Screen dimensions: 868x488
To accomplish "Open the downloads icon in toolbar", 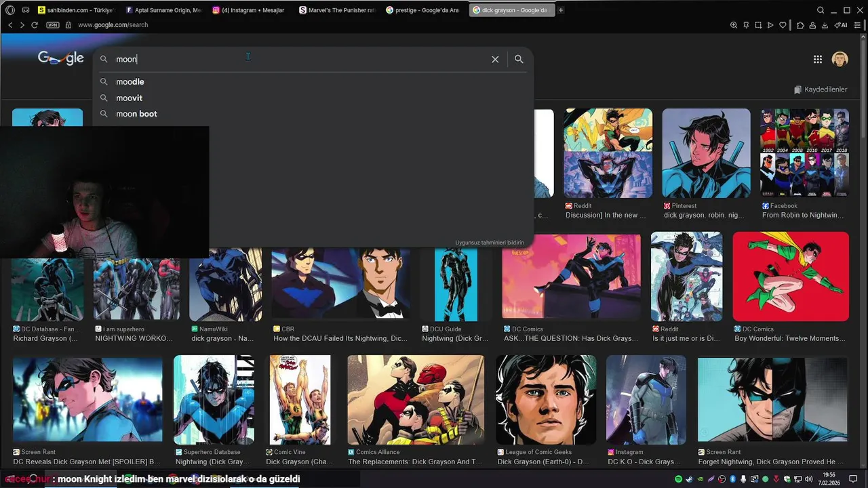I will pos(825,25).
